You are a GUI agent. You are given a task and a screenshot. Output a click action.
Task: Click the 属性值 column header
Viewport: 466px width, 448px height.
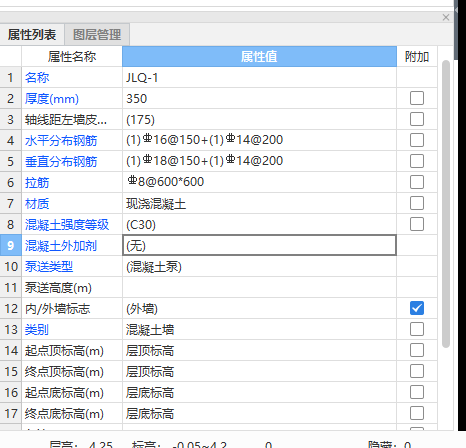tap(259, 56)
